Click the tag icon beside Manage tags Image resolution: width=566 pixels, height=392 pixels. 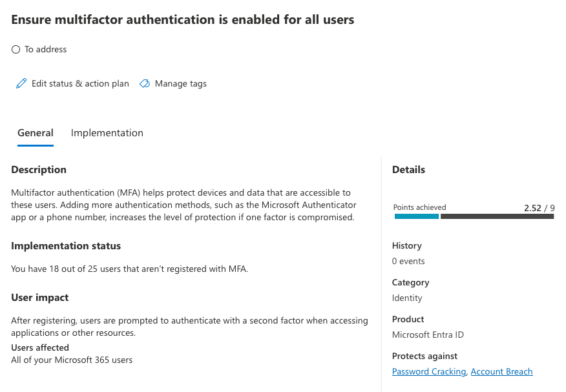(x=145, y=84)
